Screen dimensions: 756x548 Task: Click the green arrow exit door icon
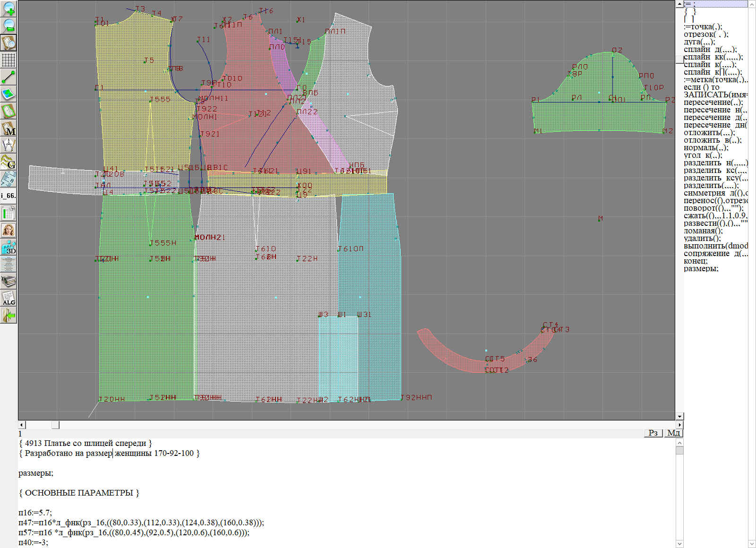click(9, 315)
